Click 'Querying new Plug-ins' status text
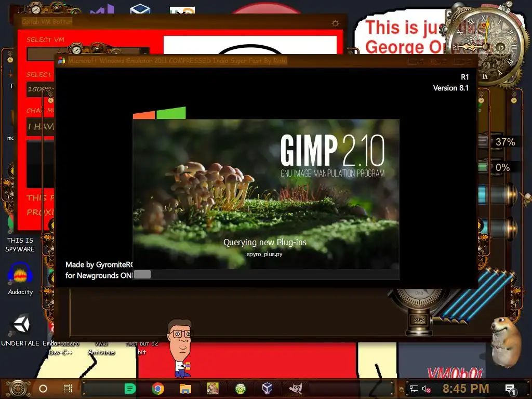Viewport: 532px width, 399px height. [264, 242]
